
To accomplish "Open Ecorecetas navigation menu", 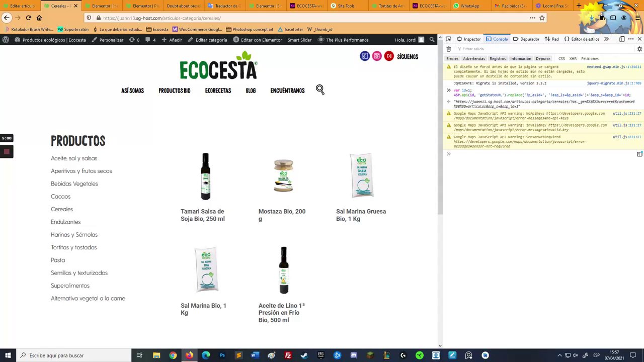I will point(218,90).
